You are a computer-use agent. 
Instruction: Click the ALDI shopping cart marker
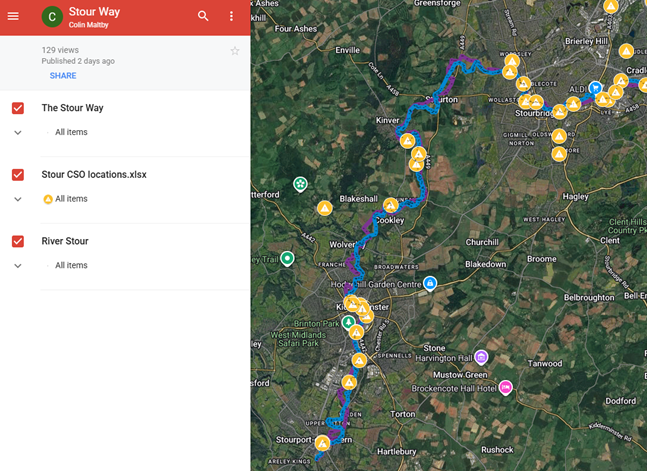[595, 88]
